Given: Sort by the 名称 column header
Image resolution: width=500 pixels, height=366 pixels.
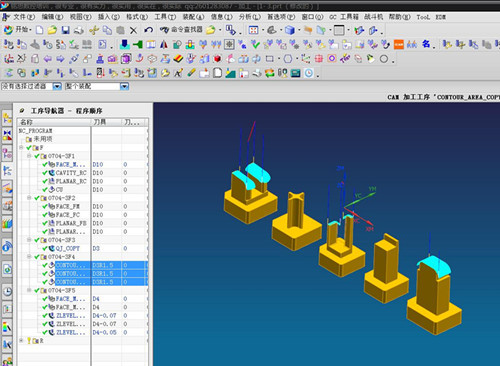Looking at the screenshot, I should 54,122.
